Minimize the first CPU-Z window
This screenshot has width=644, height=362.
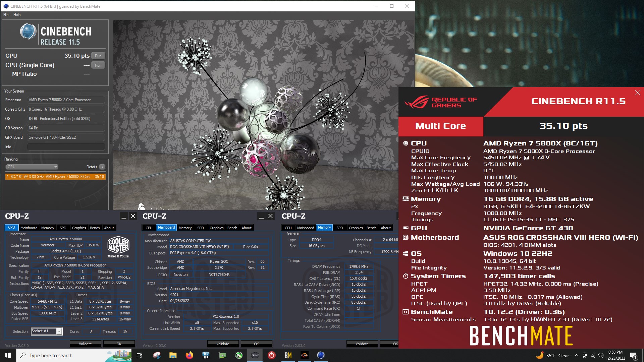(124, 216)
